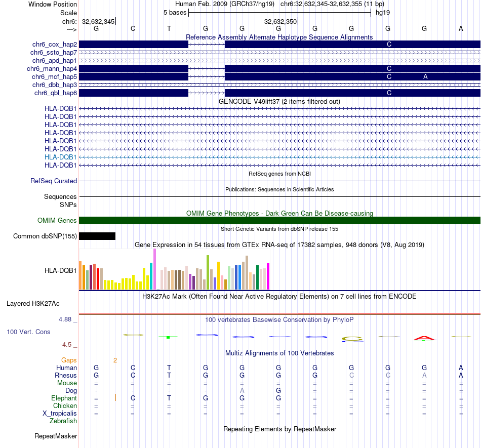Click the red A in PhyloP conservation logo
Image resolution: width=481 pixels, height=448 pixels.
pyautogui.click(x=424, y=338)
